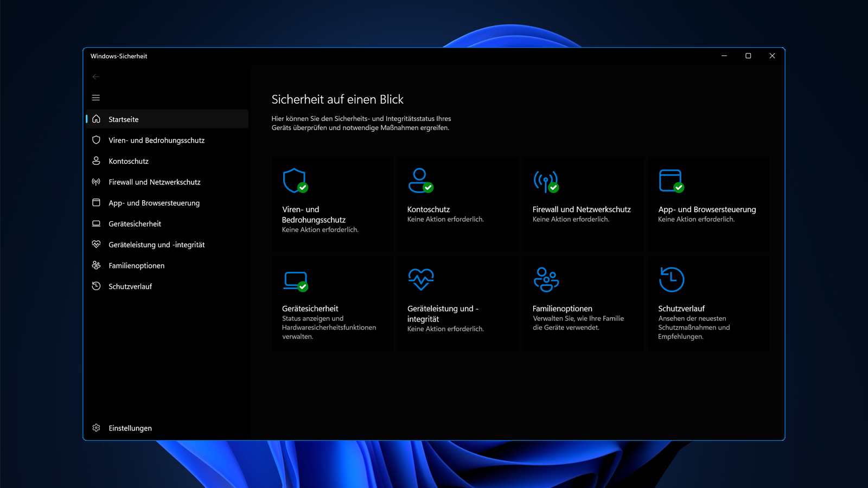Image resolution: width=868 pixels, height=488 pixels.
Task: Open the Gerätesicherheit card title
Action: coord(310,309)
